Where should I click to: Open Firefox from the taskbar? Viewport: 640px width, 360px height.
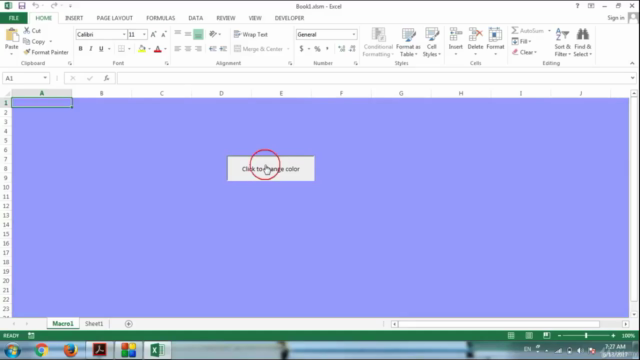click(x=70, y=350)
